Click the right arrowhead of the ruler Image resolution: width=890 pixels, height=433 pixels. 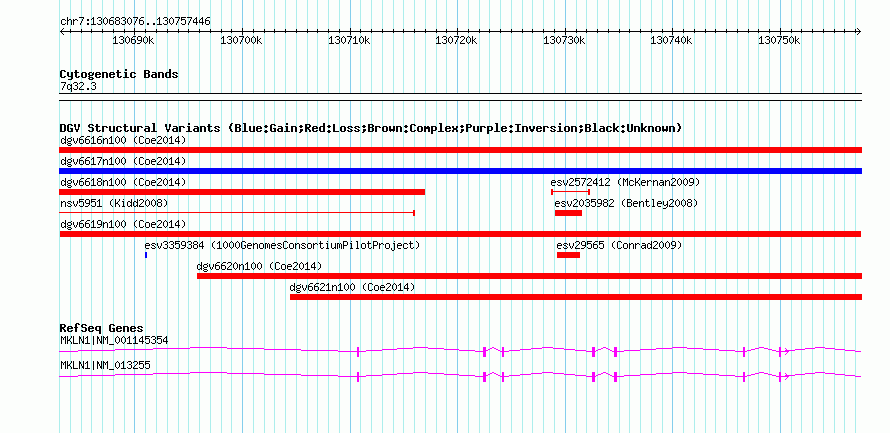859,31
